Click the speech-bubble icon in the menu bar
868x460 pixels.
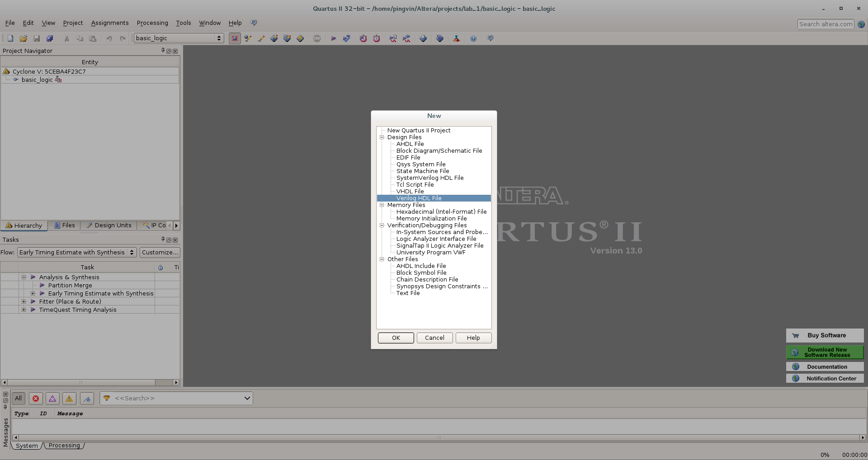pyautogui.click(x=254, y=23)
